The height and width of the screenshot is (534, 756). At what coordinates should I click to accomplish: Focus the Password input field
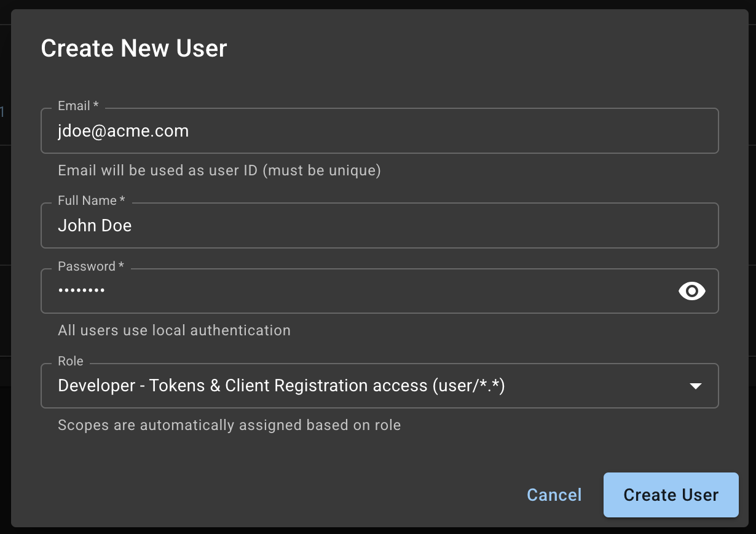369,291
